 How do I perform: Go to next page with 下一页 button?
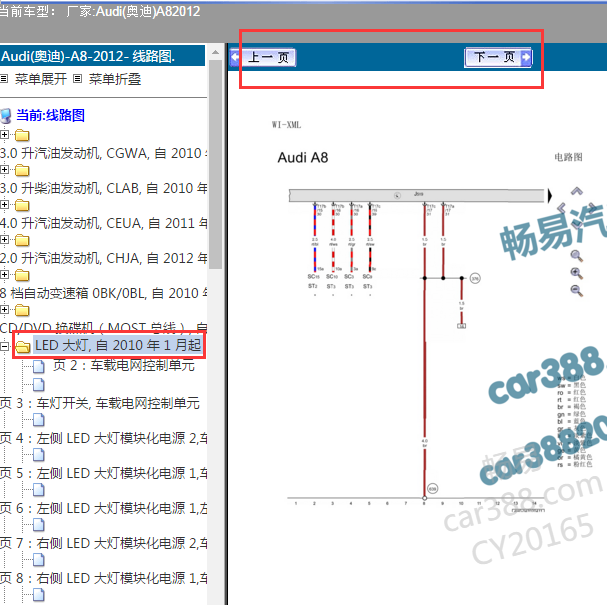(x=498, y=57)
